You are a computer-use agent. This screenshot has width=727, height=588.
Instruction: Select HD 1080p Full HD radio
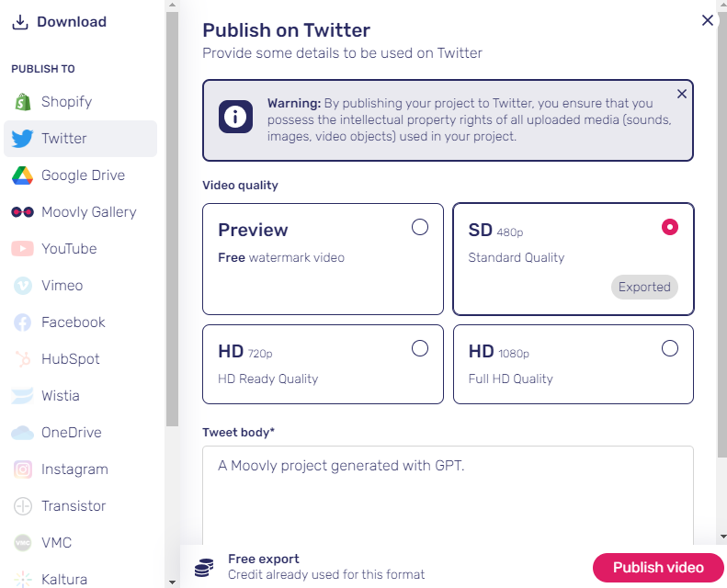[x=669, y=348]
